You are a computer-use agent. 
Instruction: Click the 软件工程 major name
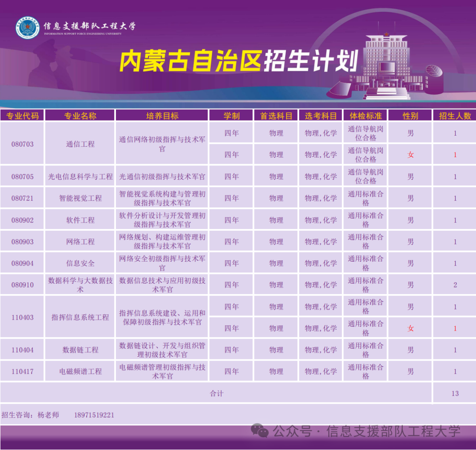tap(80, 220)
